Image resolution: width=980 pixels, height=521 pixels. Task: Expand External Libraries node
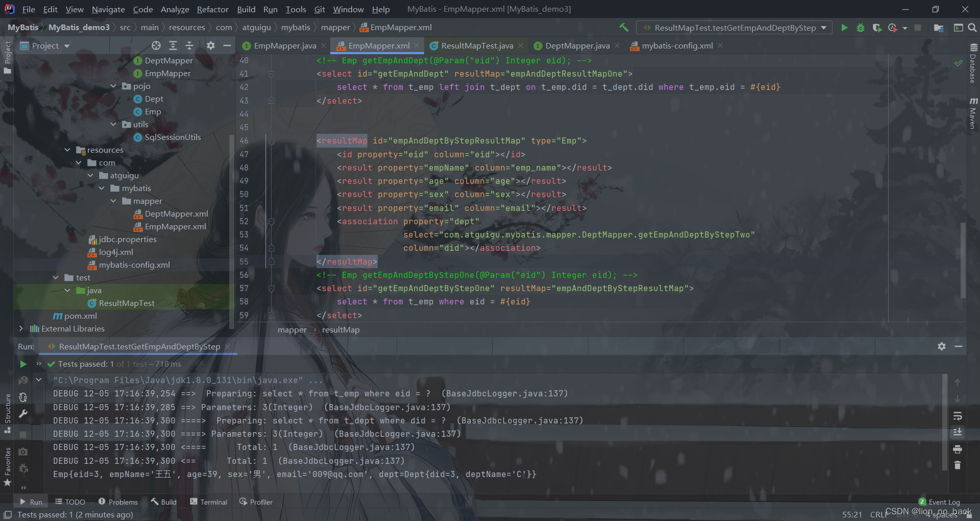[21, 328]
